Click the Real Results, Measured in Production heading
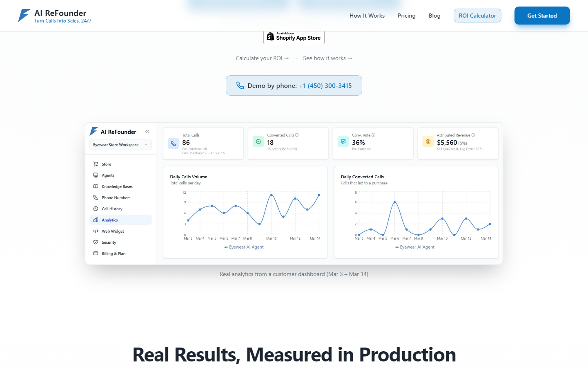Image resolution: width=588 pixels, height=368 pixels. coord(294,355)
